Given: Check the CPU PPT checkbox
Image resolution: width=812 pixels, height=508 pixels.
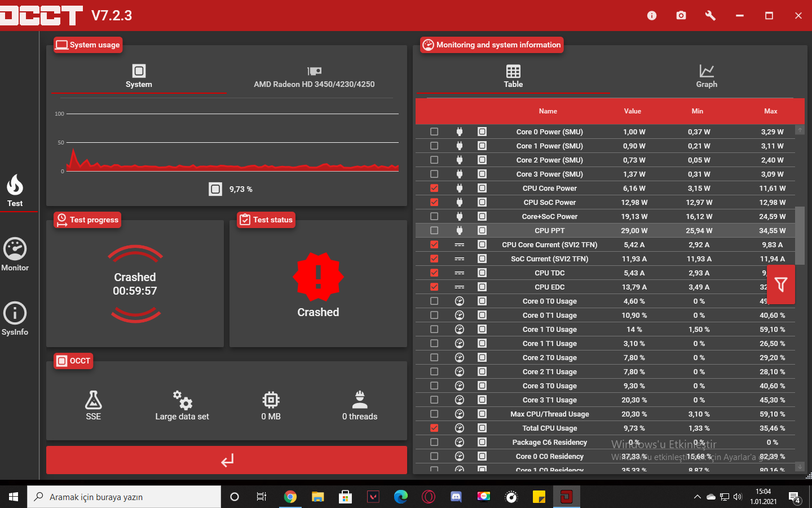Looking at the screenshot, I should tap(434, 230).
